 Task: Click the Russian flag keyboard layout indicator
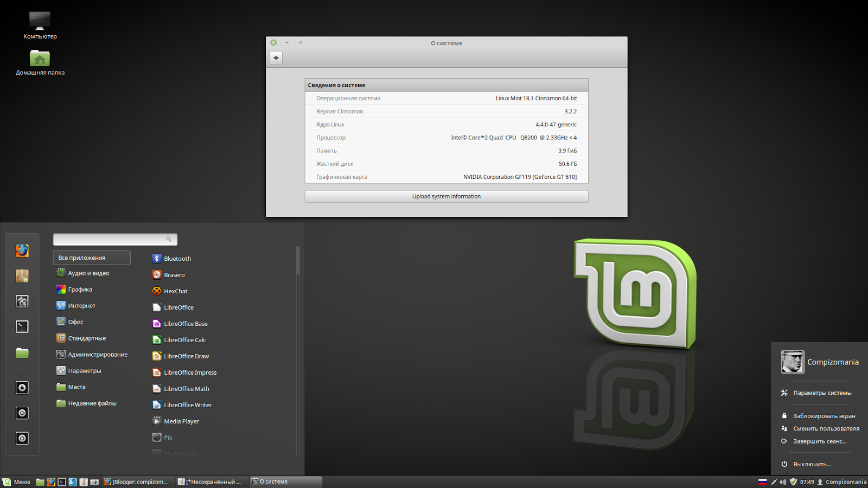coord(762,481)
